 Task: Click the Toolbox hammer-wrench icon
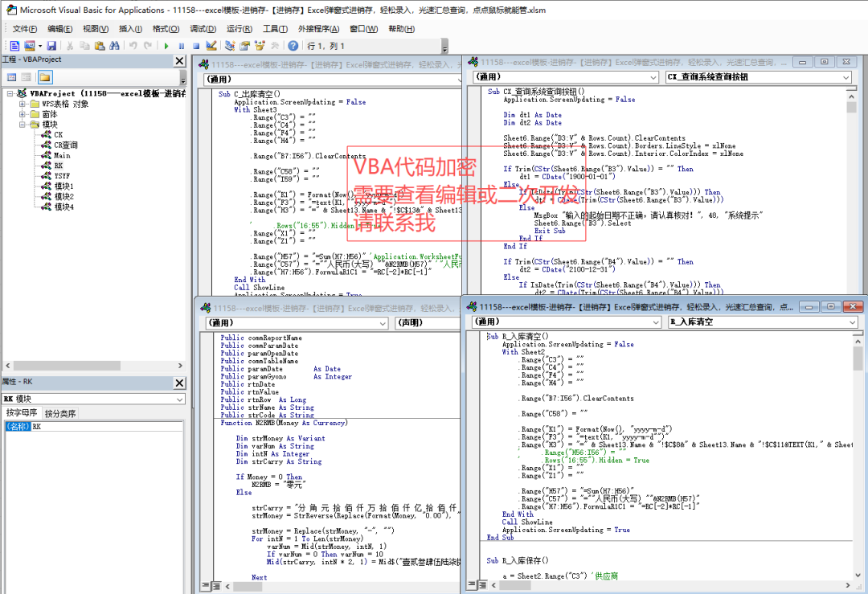(275, 46)
